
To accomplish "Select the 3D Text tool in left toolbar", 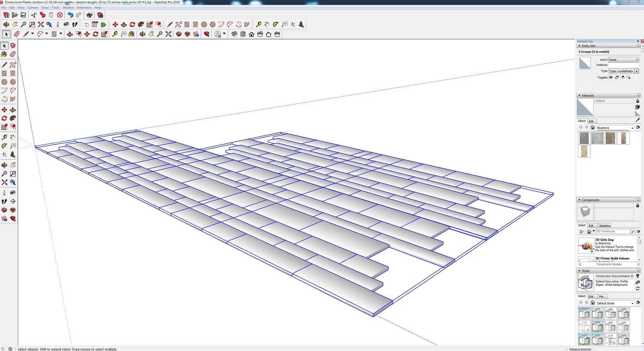I will 13,155.
